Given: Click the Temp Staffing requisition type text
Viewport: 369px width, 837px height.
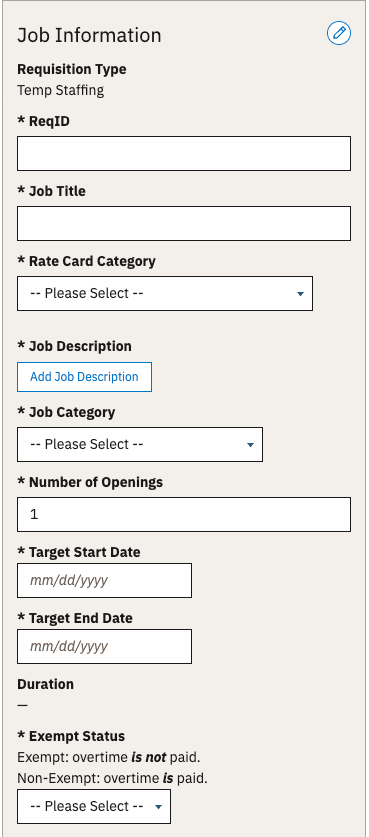Looking at the screenshot, I should (61, 90).
